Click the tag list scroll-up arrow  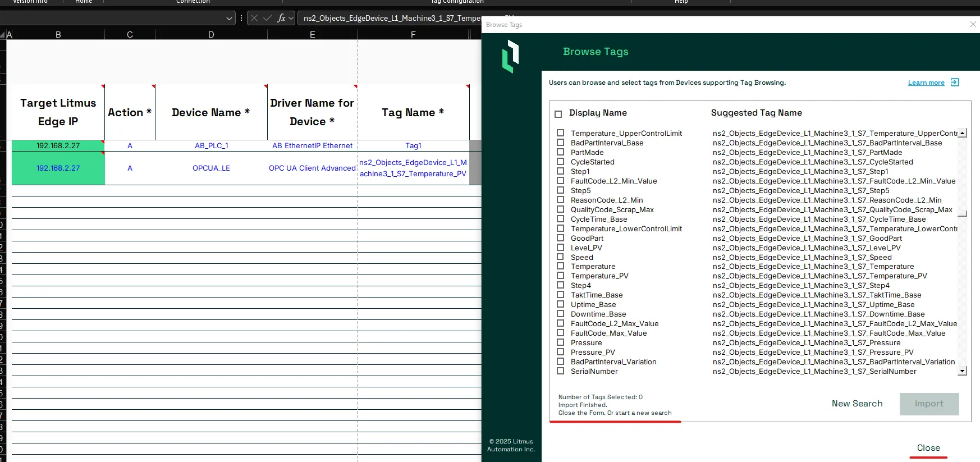click(963, 133)
